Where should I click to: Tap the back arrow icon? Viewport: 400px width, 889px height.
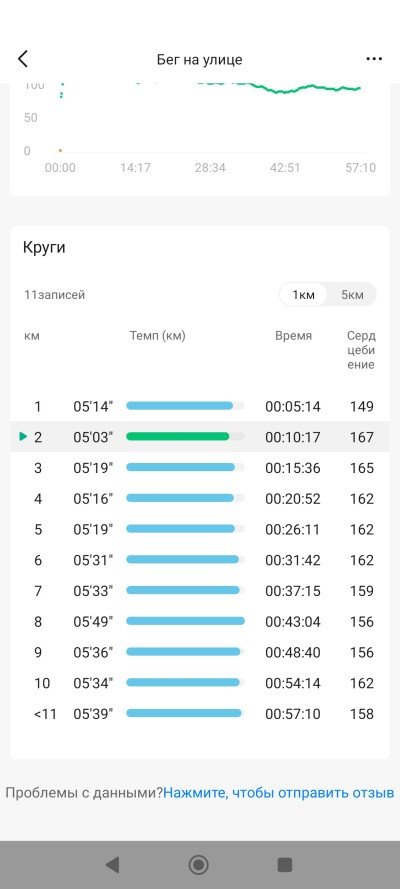pos(23,59)
